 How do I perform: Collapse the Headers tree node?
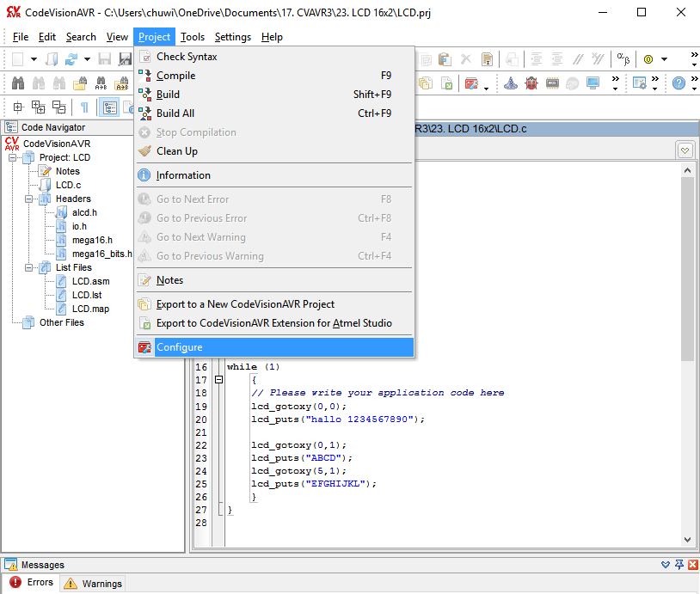coord(28,199)
